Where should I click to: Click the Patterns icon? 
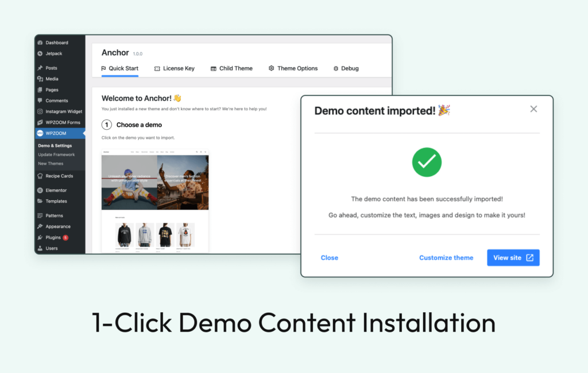click(x=40, y=216)
